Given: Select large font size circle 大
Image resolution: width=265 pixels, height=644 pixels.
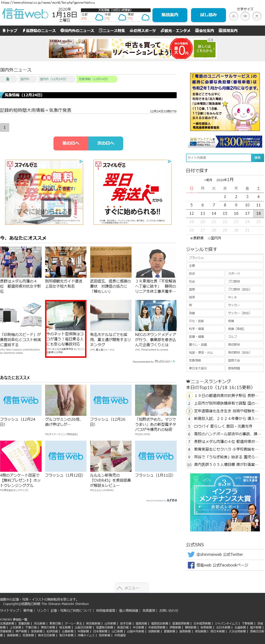Looking at the screenshot, I should pyautogui.click(x=256, y=16).
